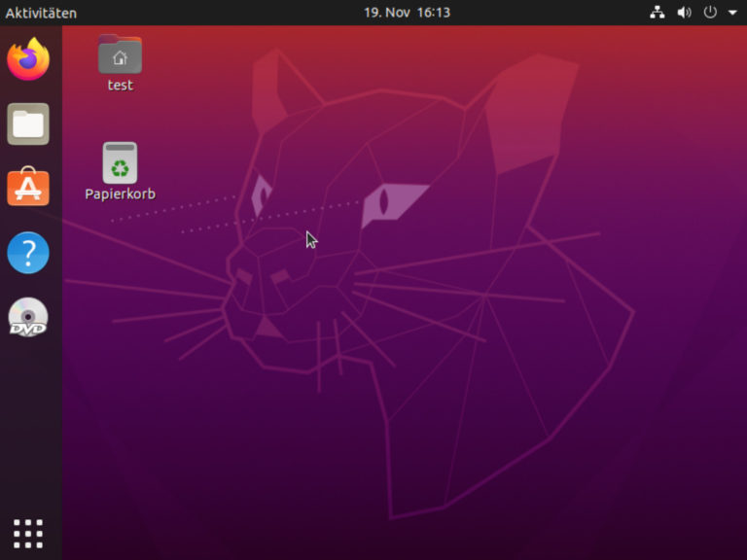Viewport: 747px width, 560px height.
Task: Open the Help question mark icon
Action: 28,253
